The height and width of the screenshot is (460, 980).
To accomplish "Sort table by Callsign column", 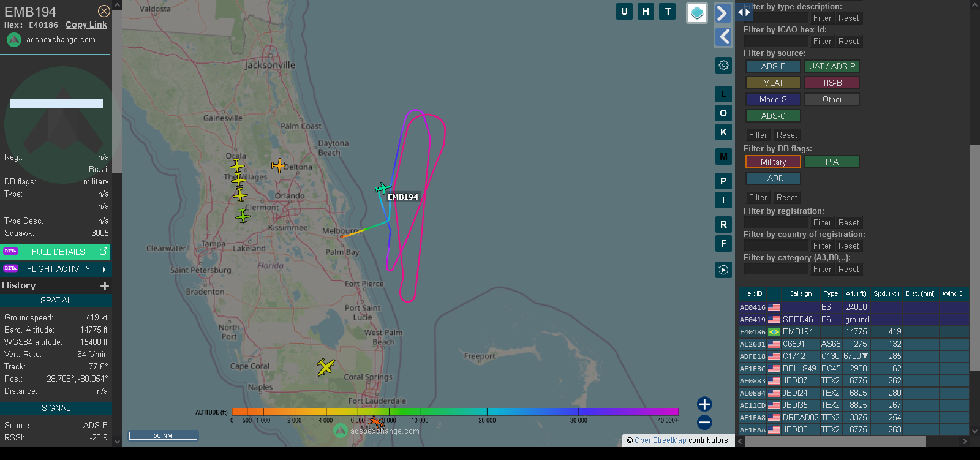I will tap(800, 293).
